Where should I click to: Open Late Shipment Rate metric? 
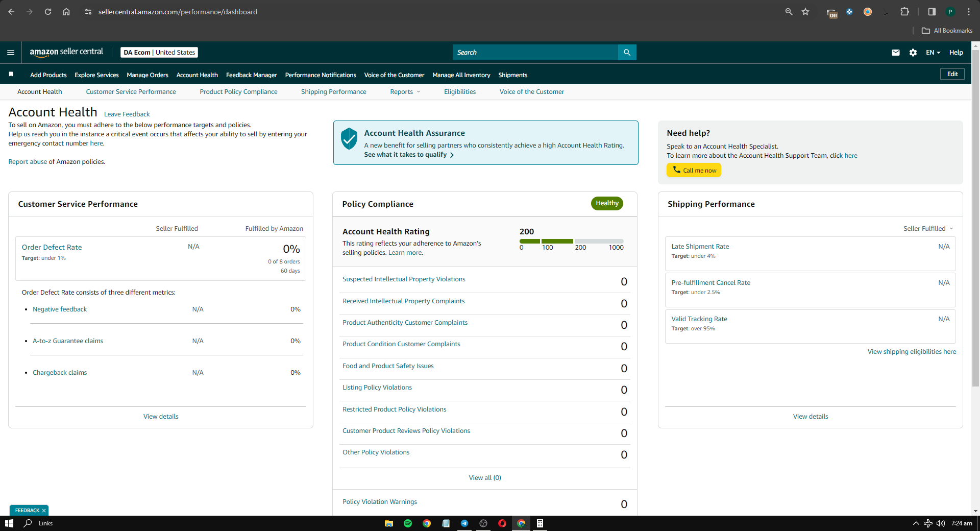coord(700,247)
